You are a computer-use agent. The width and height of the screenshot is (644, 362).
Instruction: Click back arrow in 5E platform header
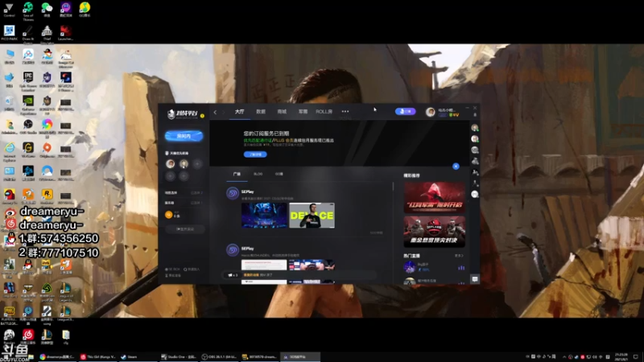point(215,112)
